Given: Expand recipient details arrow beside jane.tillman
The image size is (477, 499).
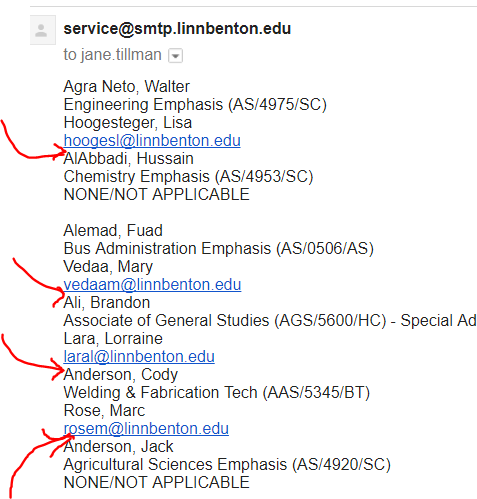Looking at the screenshot, I should tap(175, 56).
